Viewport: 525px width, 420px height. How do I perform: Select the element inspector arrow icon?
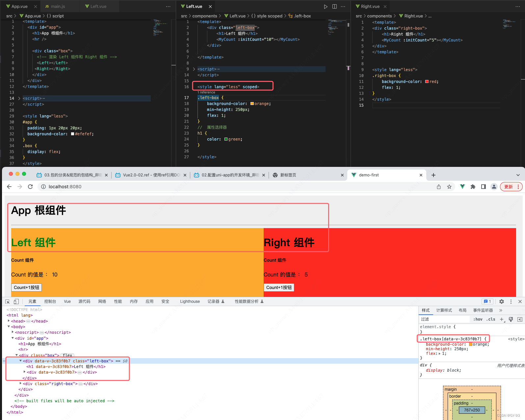click(x=7, y=302)
